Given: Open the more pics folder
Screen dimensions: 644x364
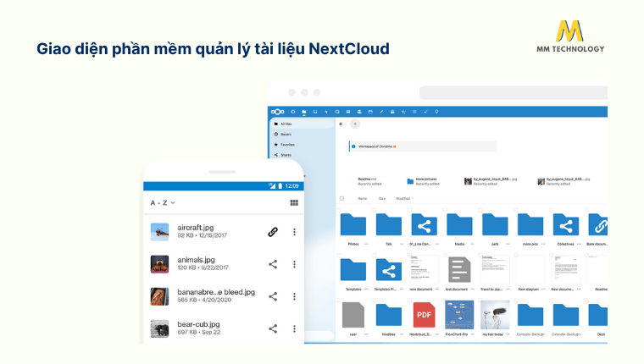Looking at the screenshot, I should [530, 225].
